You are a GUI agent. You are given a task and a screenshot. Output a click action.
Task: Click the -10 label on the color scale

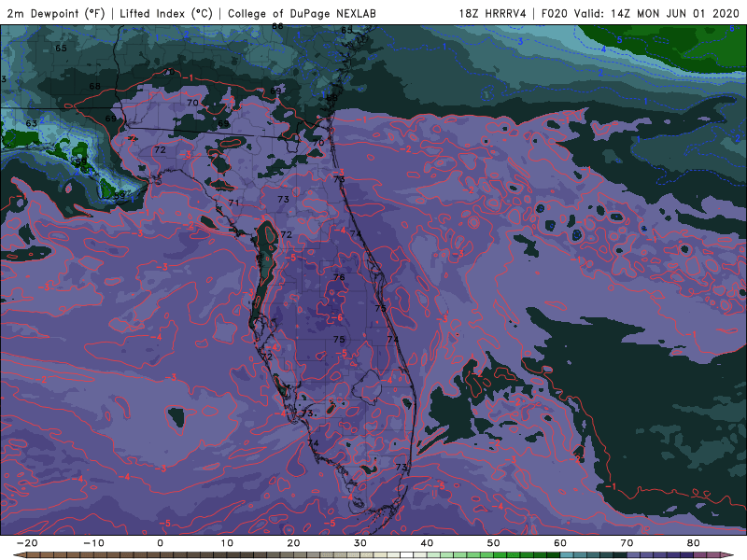[93, 543]
